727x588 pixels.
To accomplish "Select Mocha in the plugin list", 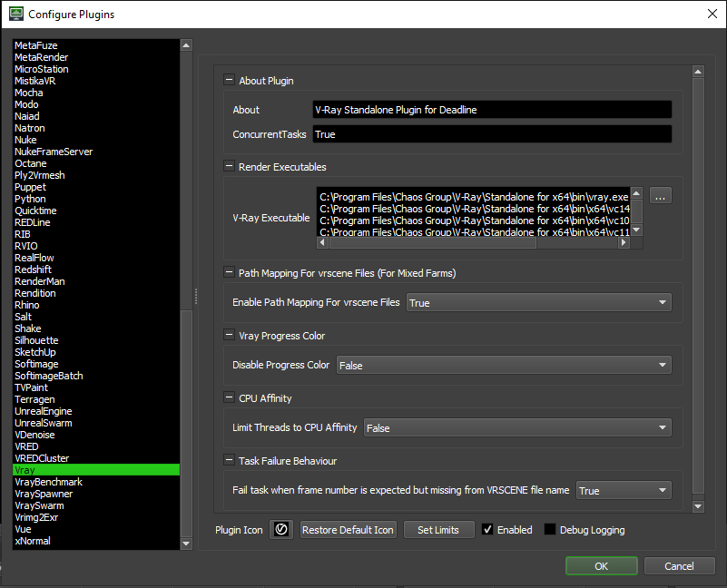I will click(x=96, y=93).
